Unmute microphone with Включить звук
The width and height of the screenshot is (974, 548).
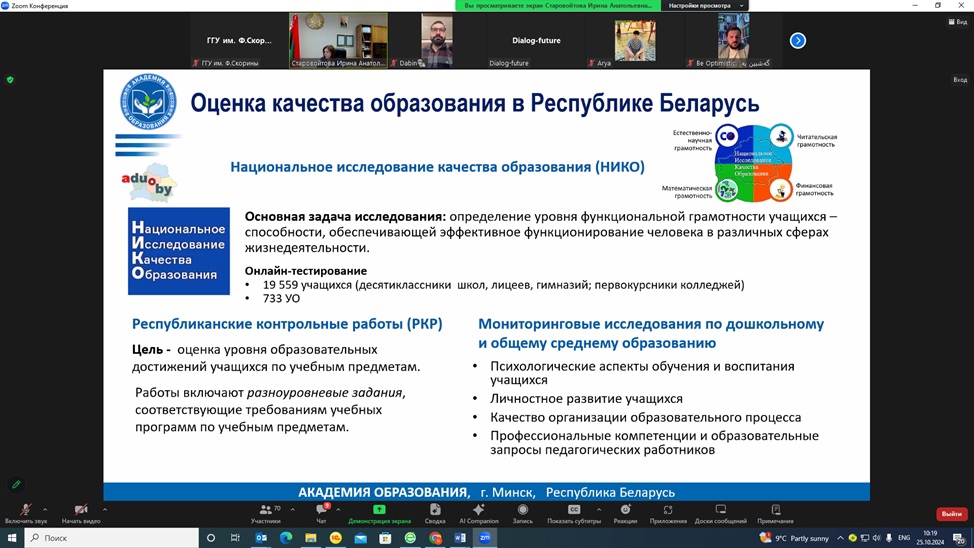click(x=25, y=514)
